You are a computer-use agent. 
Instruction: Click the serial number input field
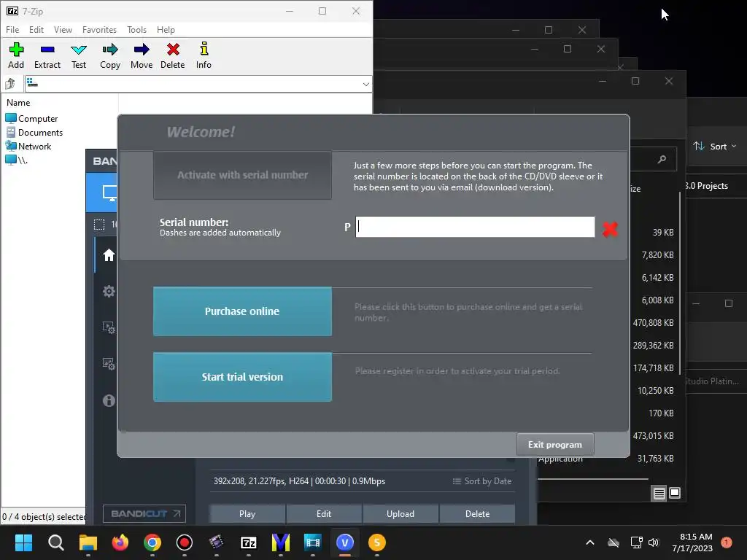475,227
